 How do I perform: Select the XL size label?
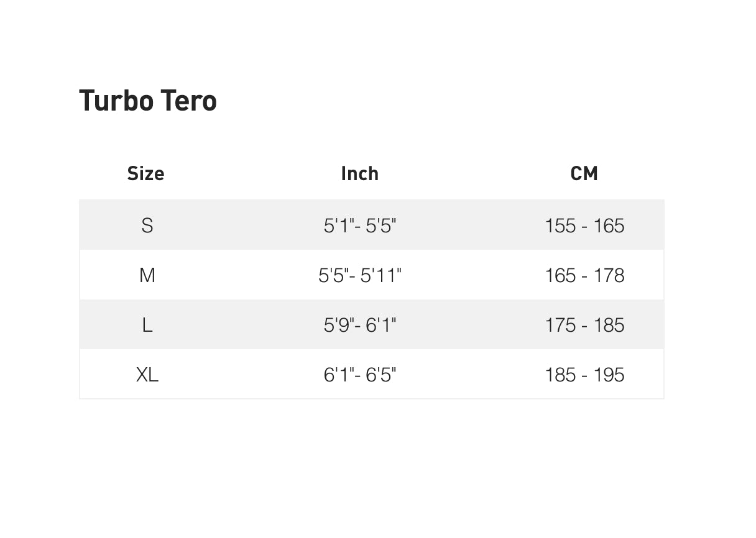point(147,375)
